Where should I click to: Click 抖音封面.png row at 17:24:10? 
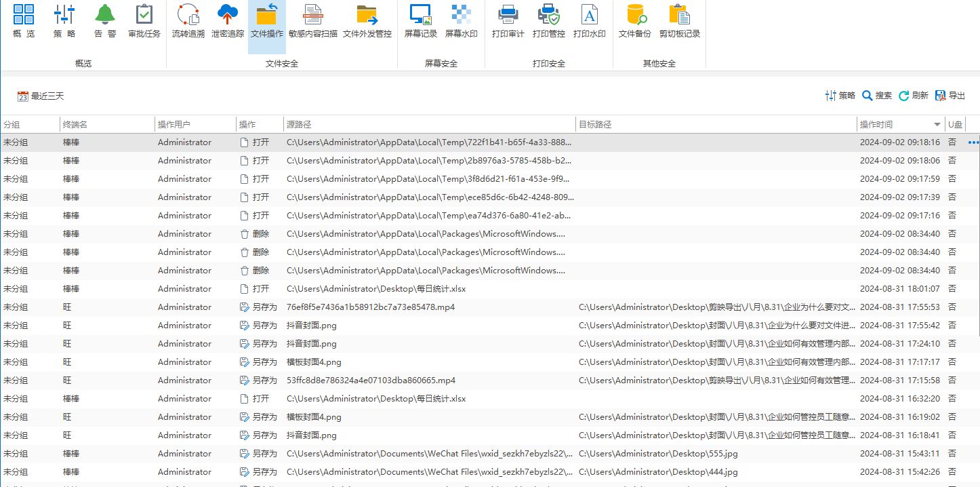(x=490, y=344)
